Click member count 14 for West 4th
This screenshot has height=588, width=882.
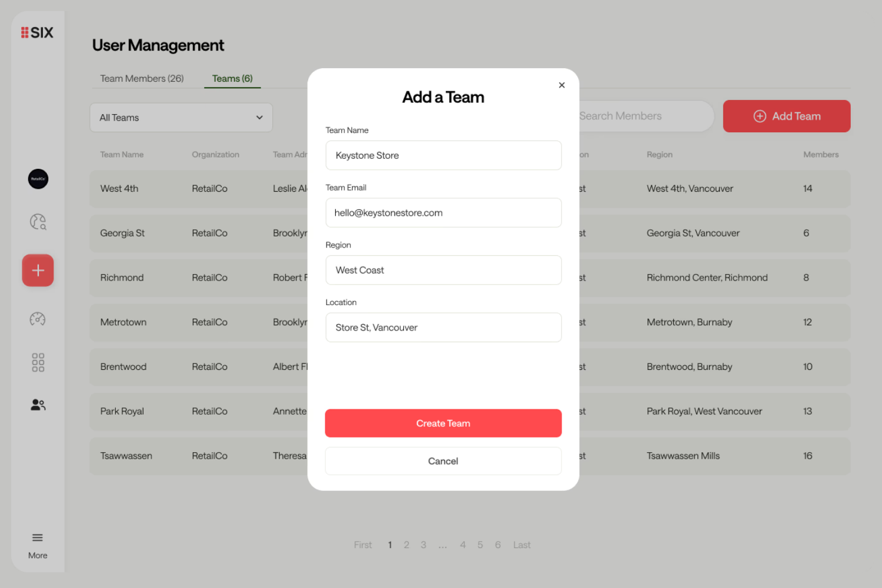point(808,189)
